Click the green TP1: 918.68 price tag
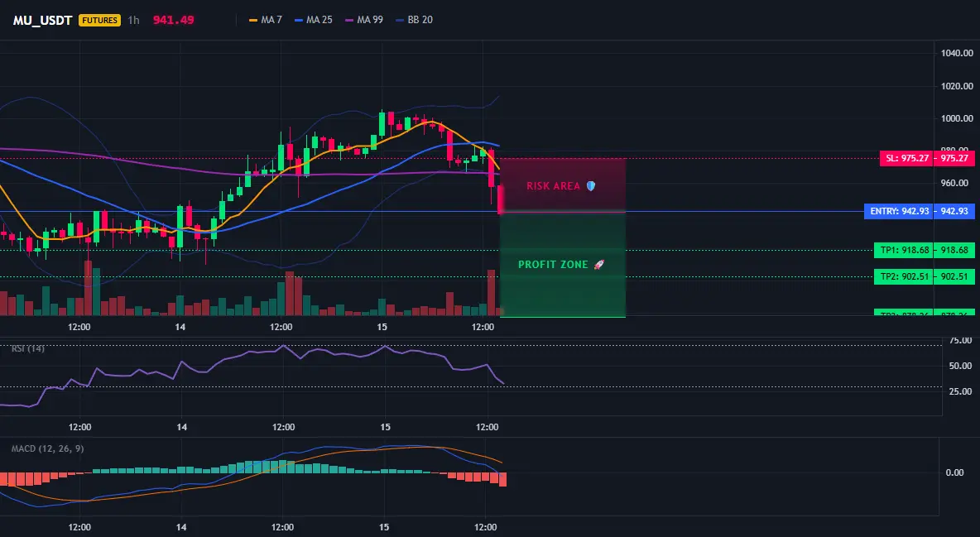The width and height of the screenshot is (980, 537). [x=924, y=250]
